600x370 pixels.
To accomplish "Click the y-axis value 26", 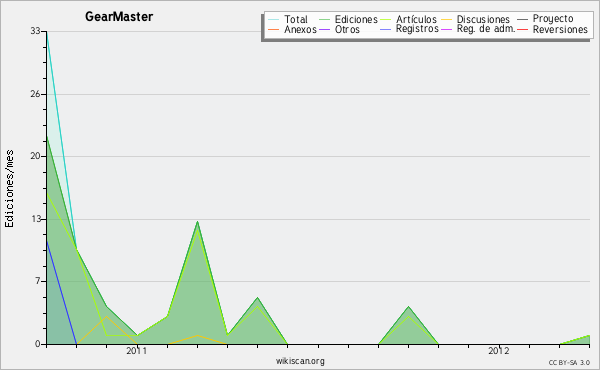I will (36, 94).
